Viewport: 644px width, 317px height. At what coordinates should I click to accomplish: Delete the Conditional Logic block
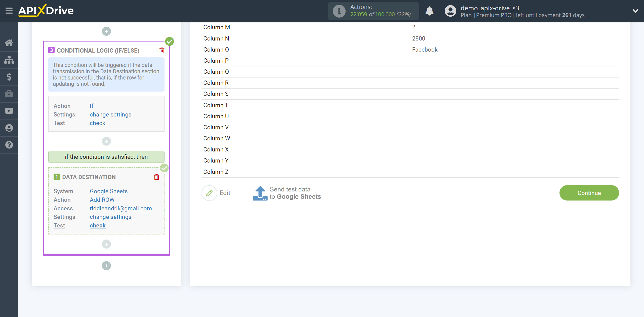[162, 51]
